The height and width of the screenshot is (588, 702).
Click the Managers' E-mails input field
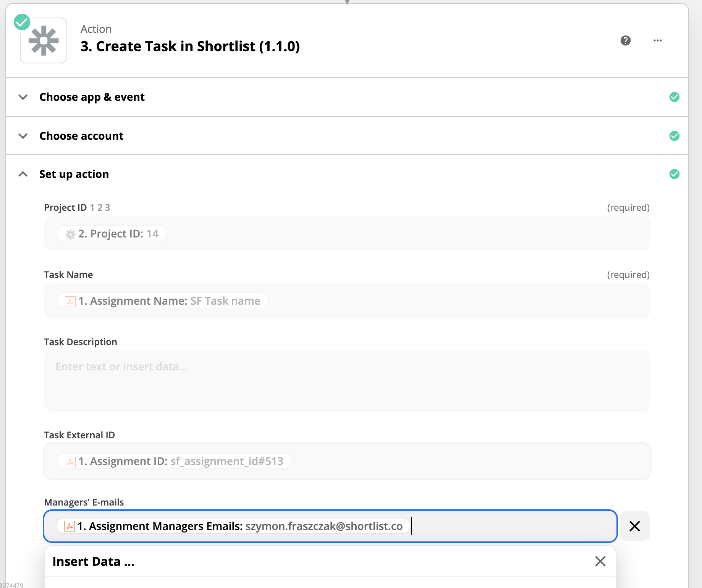tap(330, 526)
